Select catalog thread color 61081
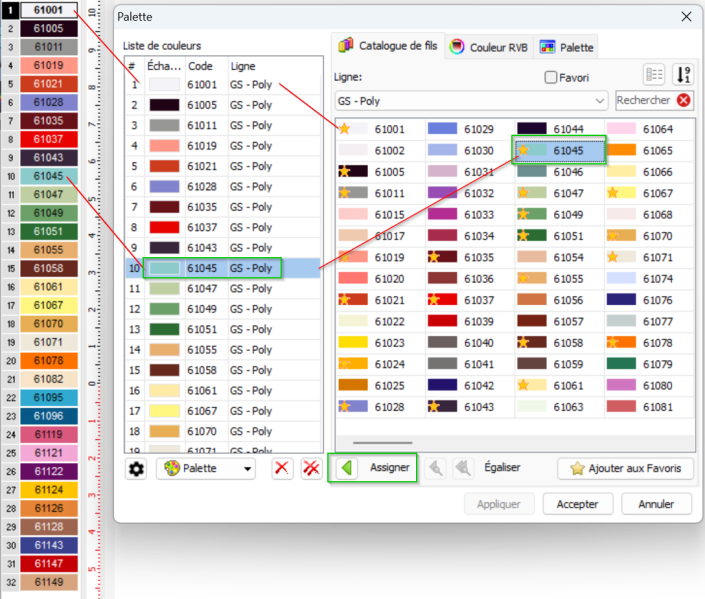705x599 pixels. click(649, 407)
